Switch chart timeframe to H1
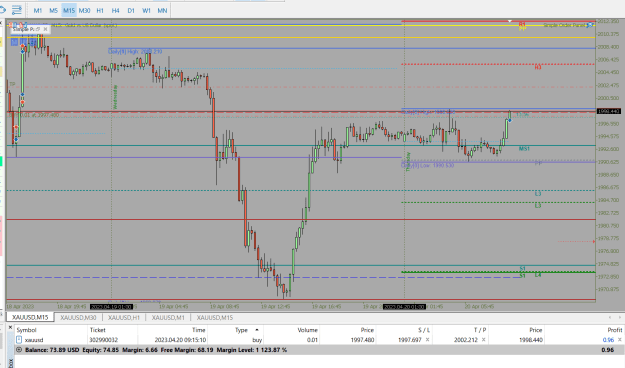The width and height of the screenshot is (625, 368). coord(100,10)
